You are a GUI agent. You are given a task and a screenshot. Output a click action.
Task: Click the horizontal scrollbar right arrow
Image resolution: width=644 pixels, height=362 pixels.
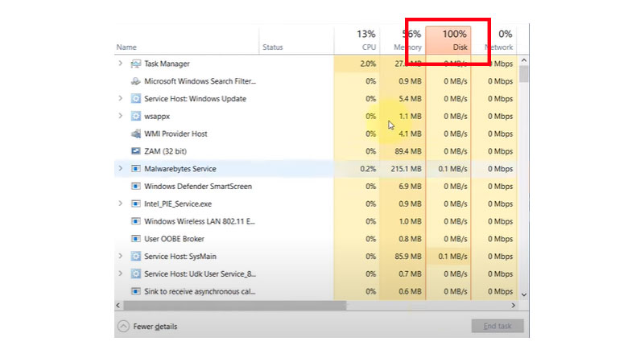pos(514,306)
